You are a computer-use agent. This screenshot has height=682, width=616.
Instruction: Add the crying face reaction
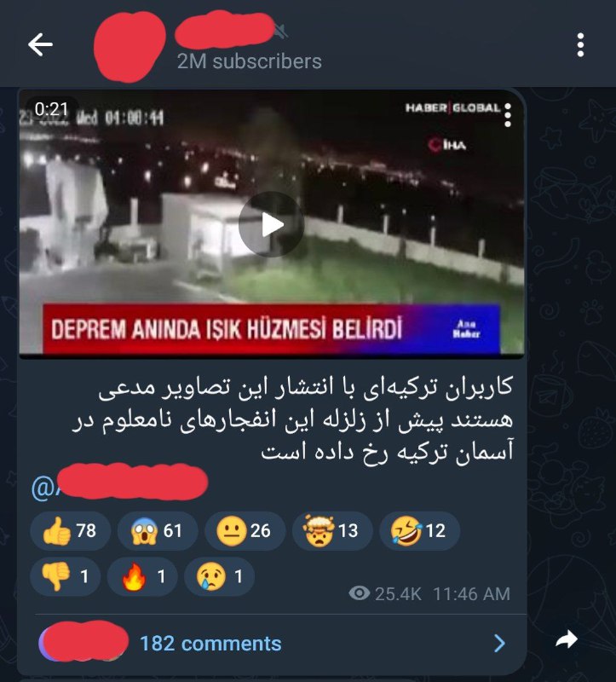coord(219,576)
